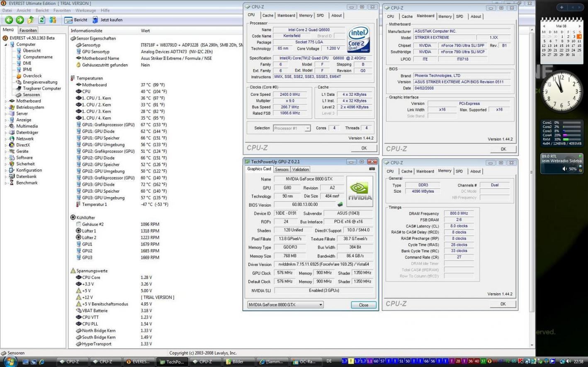Click the GPU-Z screenshot camera icon
Viewport: 588px width, 367px height.
(x=372, y=169)
